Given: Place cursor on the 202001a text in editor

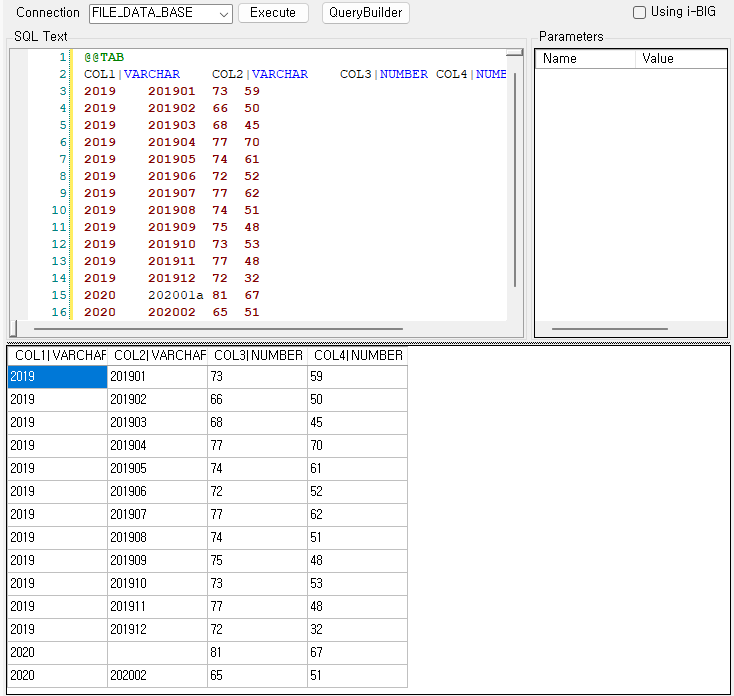Looking at the screenshot, I should 176,295.
